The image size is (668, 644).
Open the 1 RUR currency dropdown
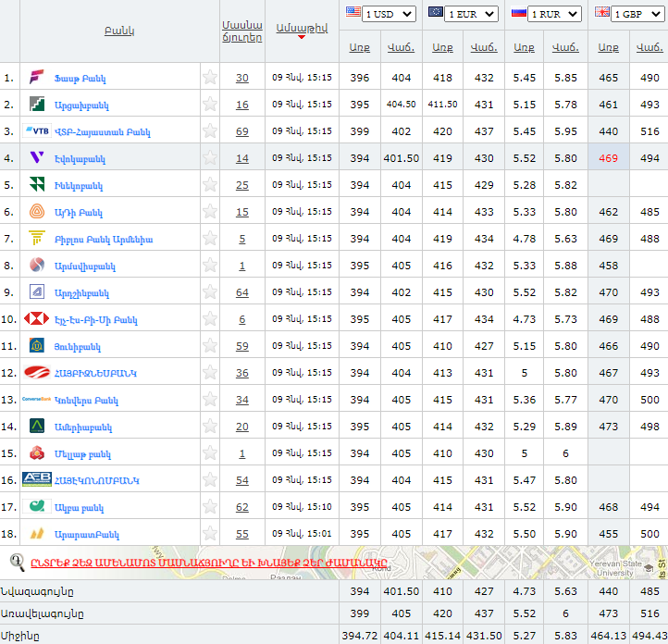point(555,14)
